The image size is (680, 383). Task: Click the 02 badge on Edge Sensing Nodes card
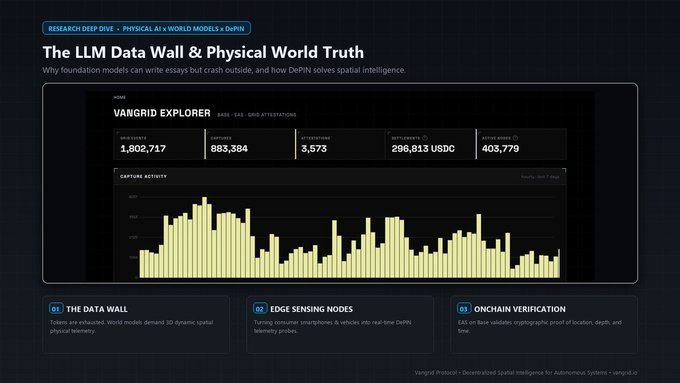pos(260,308)
